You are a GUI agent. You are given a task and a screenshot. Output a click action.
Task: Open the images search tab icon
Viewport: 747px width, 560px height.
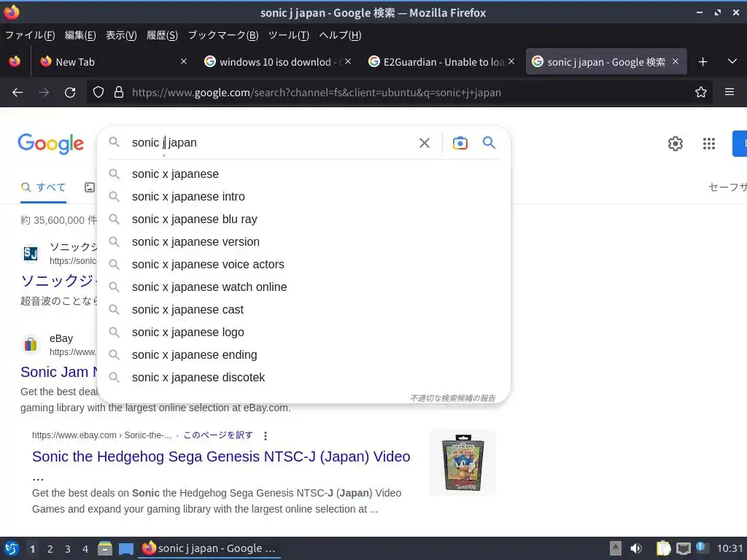[90, 187]
